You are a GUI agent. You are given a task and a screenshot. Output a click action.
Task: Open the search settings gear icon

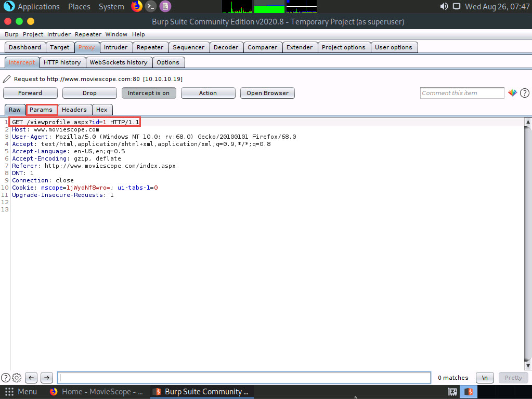point(17,378)
